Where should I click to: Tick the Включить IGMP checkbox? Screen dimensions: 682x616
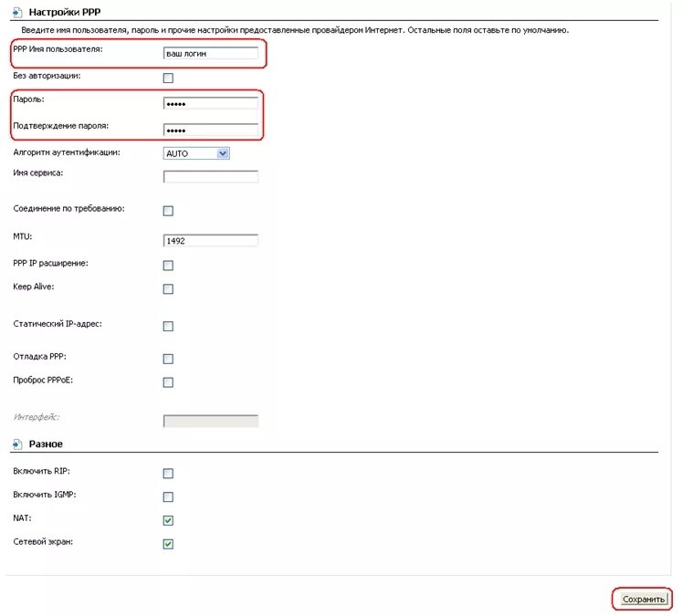coord(168,496)
